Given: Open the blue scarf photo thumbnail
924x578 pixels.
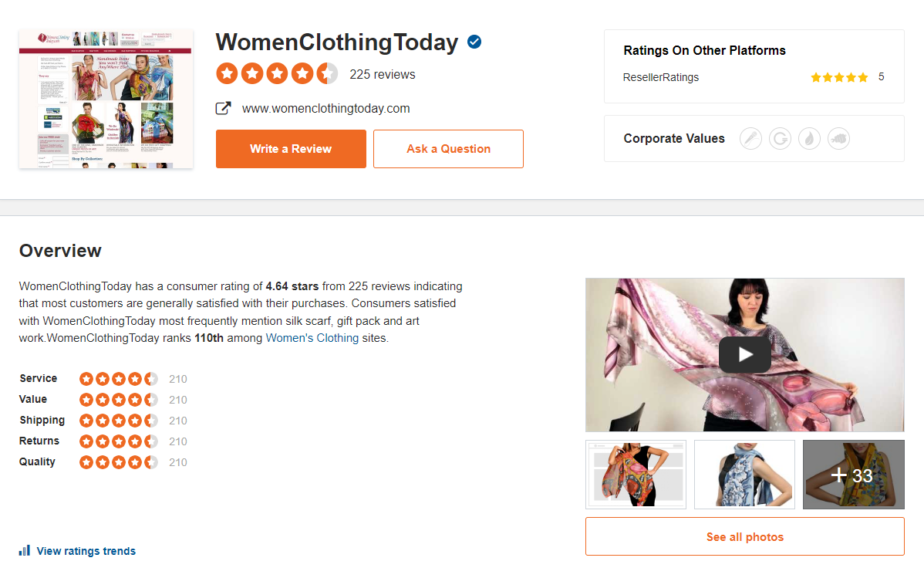Looking at the screenshot, I should pos(744,475).
